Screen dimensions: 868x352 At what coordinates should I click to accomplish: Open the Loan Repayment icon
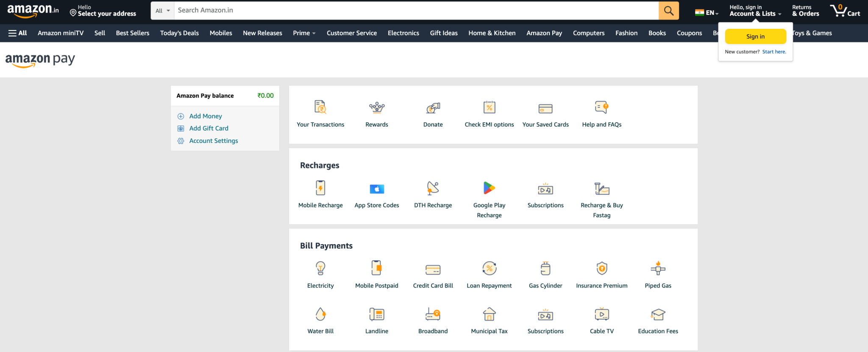[489, 268]
